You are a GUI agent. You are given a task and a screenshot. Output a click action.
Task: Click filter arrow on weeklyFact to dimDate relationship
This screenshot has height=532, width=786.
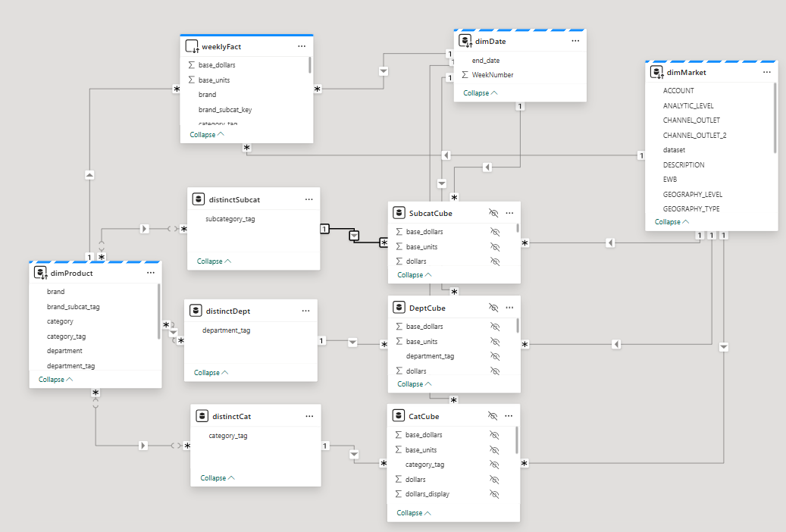(x=384, y=71)
